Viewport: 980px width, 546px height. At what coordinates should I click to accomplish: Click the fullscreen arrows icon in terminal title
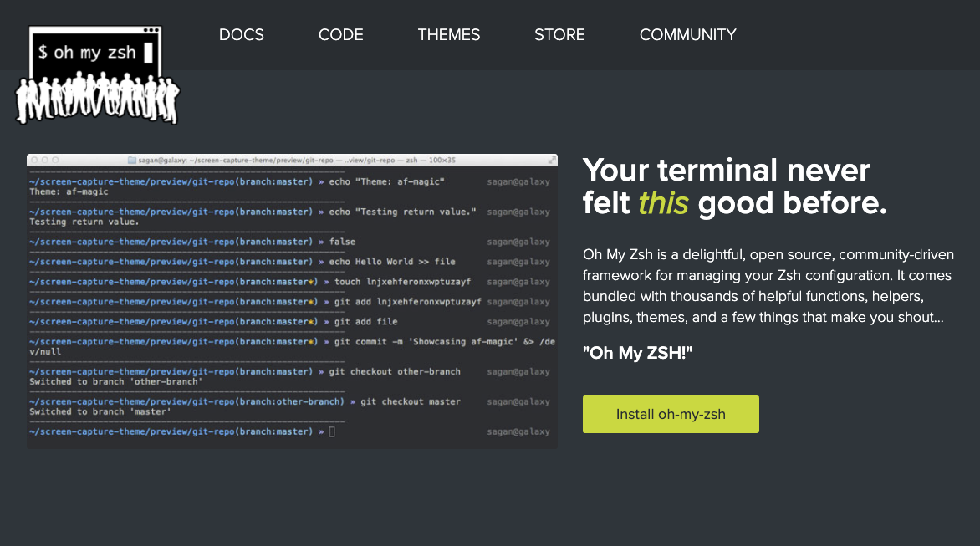[551, 161]
